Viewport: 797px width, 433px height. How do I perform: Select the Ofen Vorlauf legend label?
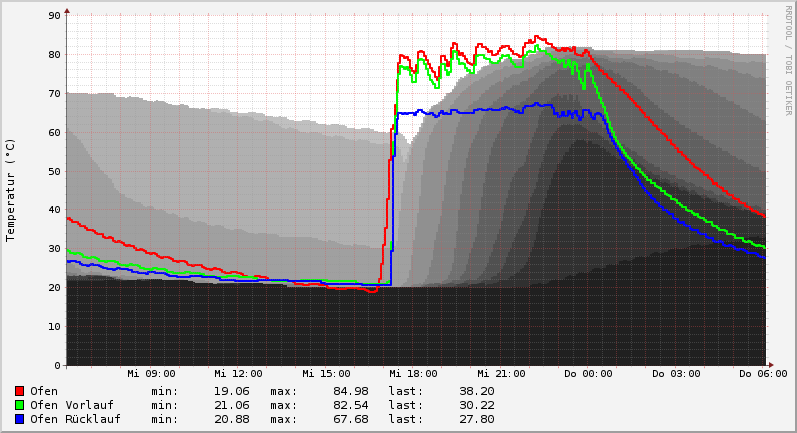click(x=72, y=405)
